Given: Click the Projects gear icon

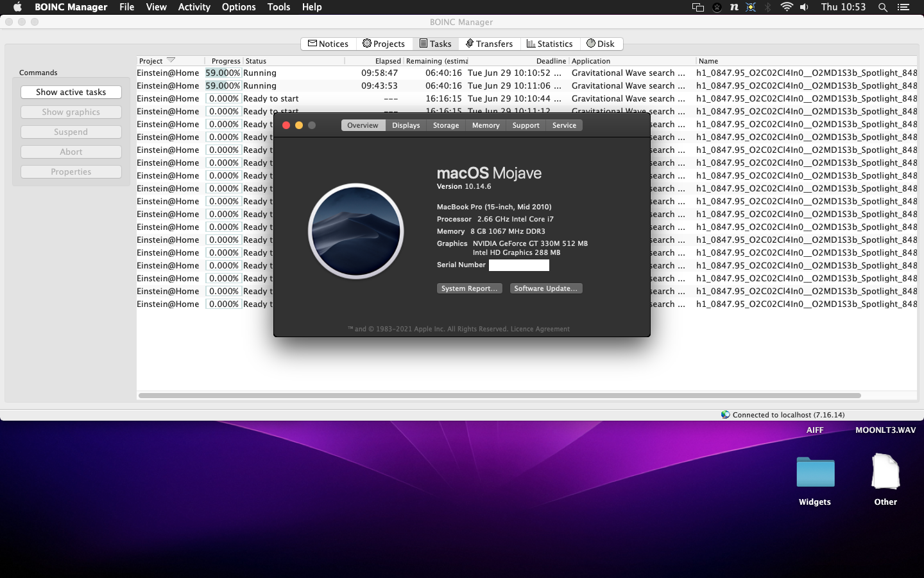Looking at the screenshot, I should pyautogui.click(x=367, y=43).
